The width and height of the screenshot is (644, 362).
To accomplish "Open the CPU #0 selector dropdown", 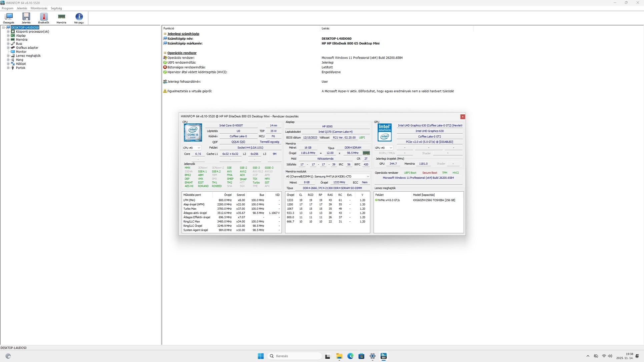I will point(192,148).
